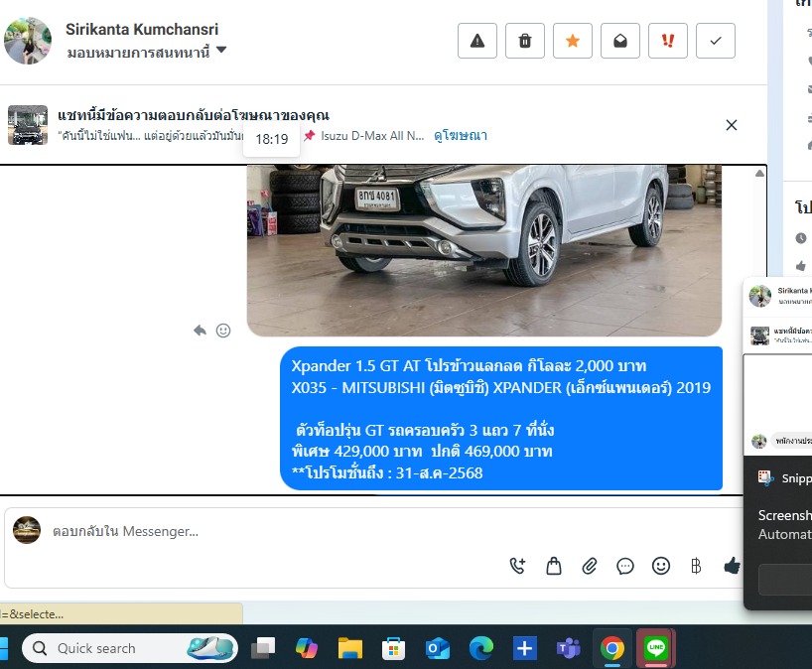Attach a file with paperclip icon
Screen dimensions: 812x669
click(x=590, y=566)
